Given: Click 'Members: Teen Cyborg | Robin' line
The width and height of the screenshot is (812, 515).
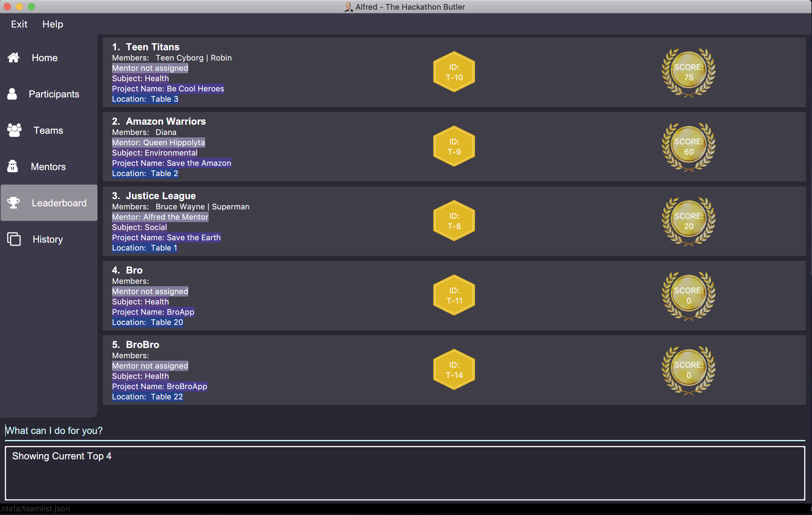Looking at the screenshot, I should pyautogui.click(x=172, y=57).
